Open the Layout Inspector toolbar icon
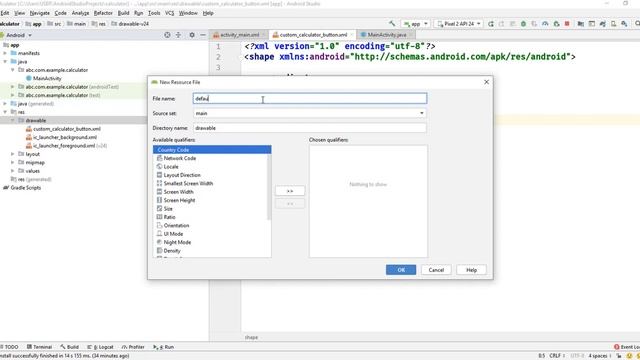The width and height of the screenshot is (640, 360). [x=592, y=24]
